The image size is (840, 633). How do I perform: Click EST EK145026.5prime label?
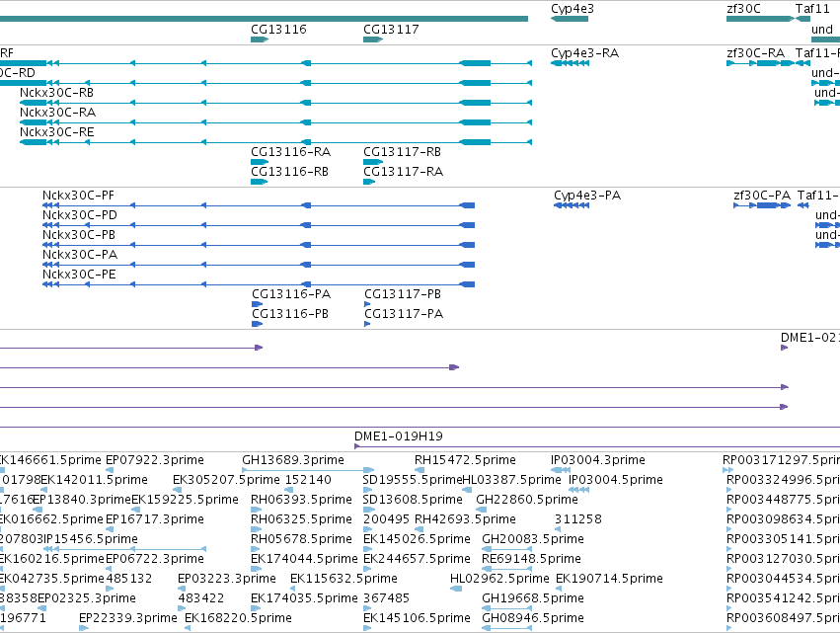point(417,540)
